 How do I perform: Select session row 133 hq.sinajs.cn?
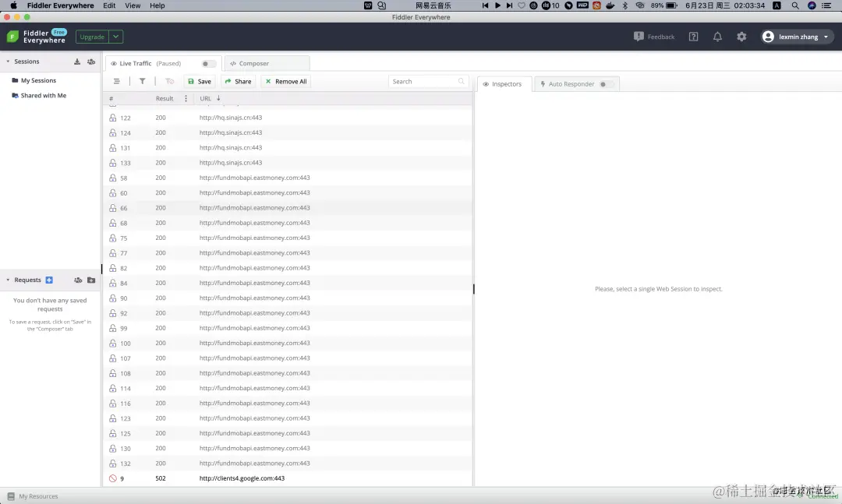pos(288,163)
